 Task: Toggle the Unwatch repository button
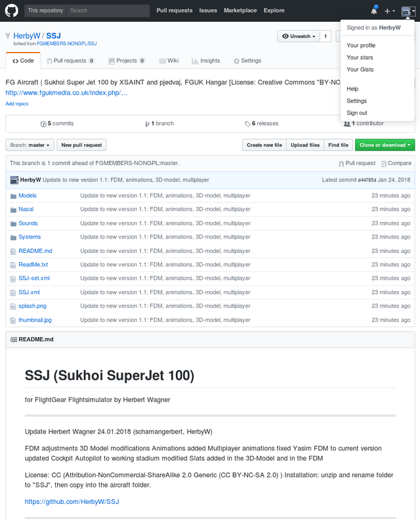[298, 36]
